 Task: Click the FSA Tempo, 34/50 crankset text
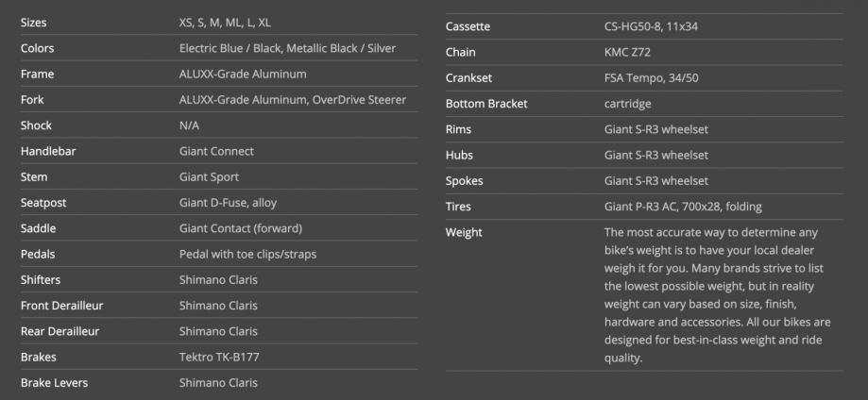coord(652,77)
